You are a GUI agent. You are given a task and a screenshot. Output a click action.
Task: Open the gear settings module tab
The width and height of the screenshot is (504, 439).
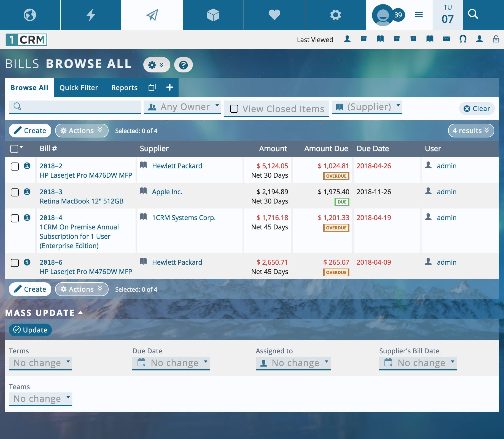pos(336,15)
